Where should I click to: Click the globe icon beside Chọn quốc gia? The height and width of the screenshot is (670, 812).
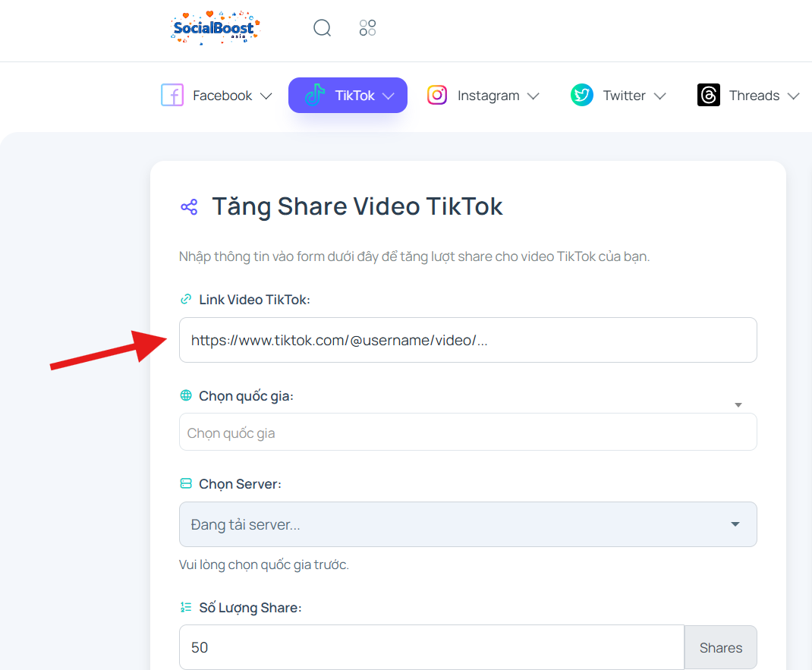185,395
